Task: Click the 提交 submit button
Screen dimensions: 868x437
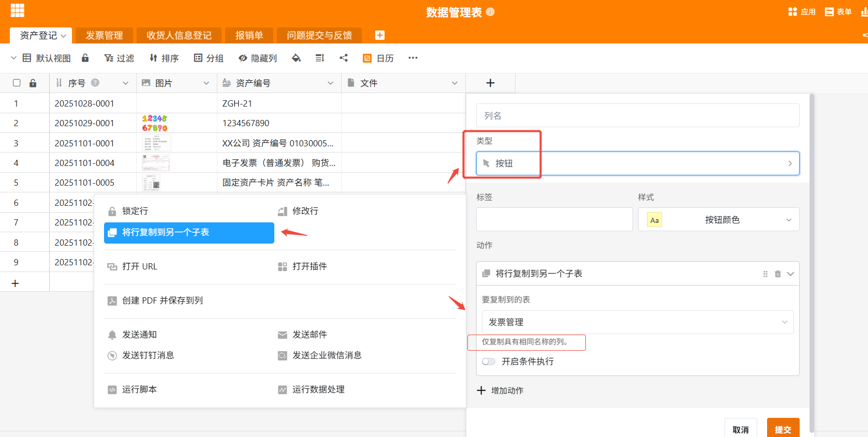Action: 783,429
